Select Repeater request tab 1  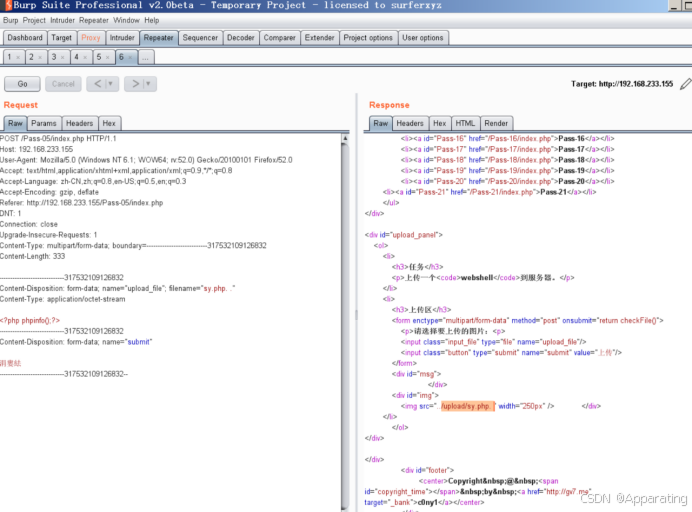9,57
